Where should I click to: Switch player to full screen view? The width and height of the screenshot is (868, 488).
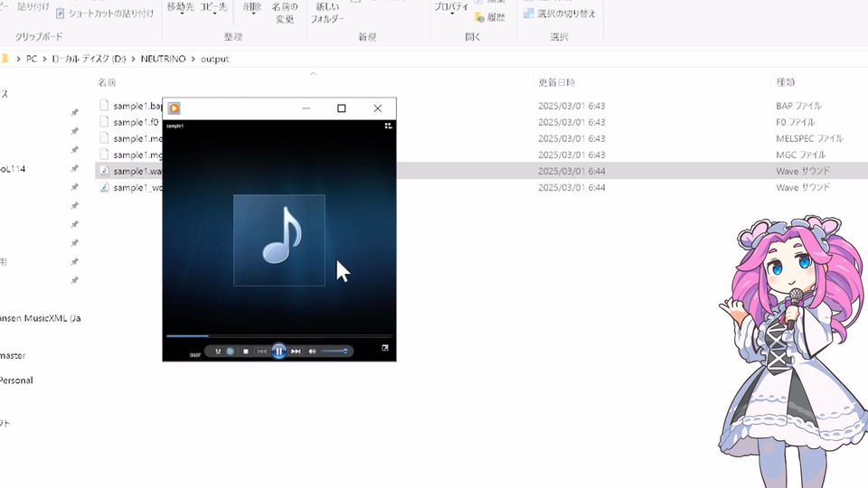(385, 348)
